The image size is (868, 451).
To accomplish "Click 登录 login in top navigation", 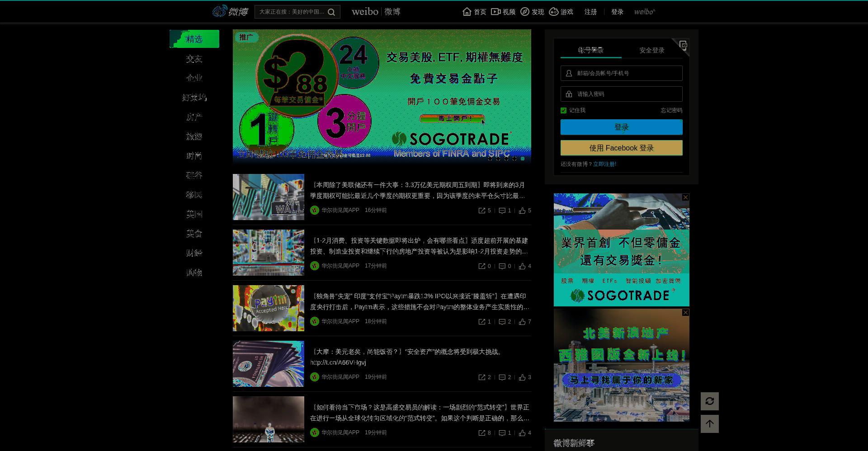I will (617, 12).
